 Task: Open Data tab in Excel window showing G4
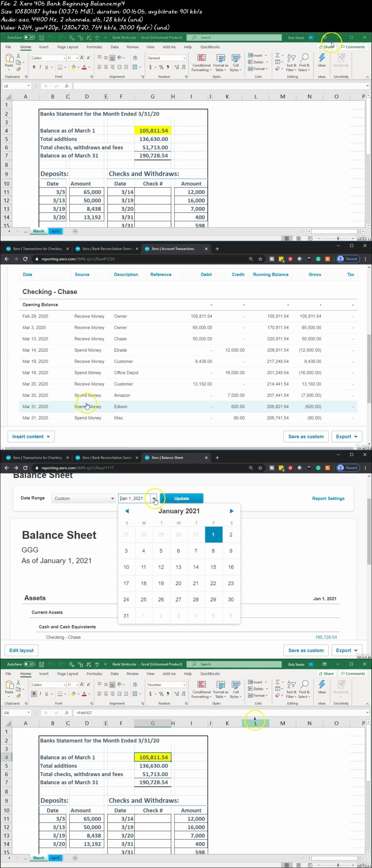click(114, 673)
